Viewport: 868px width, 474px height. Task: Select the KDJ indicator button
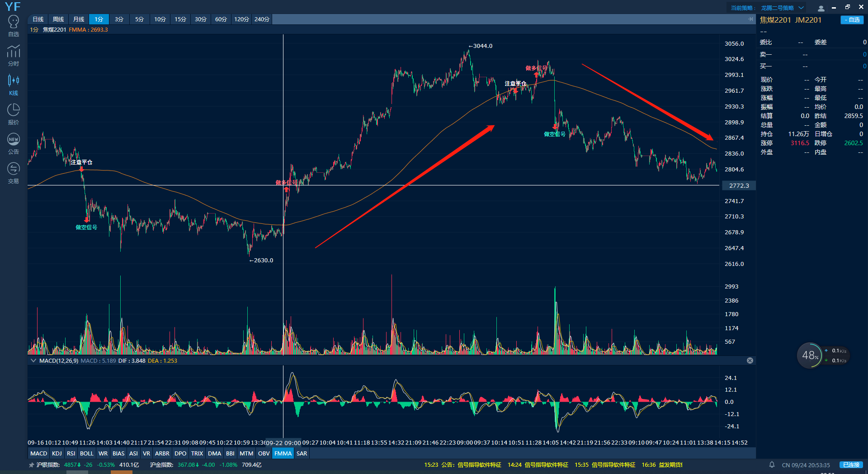[57, 453]
